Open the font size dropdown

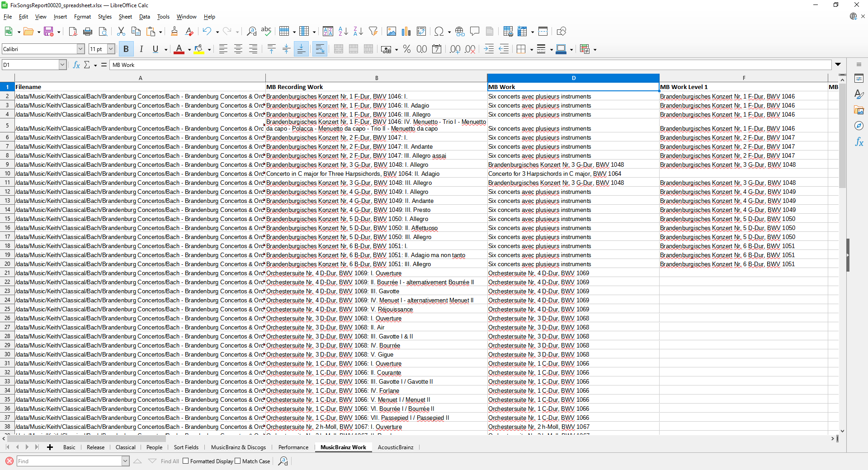point(111,49)
